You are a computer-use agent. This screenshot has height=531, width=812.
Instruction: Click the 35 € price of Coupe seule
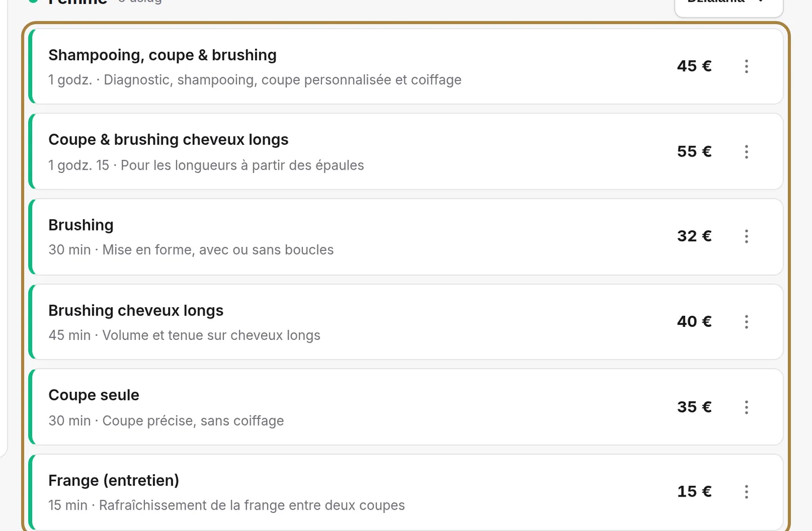[694, 406]
